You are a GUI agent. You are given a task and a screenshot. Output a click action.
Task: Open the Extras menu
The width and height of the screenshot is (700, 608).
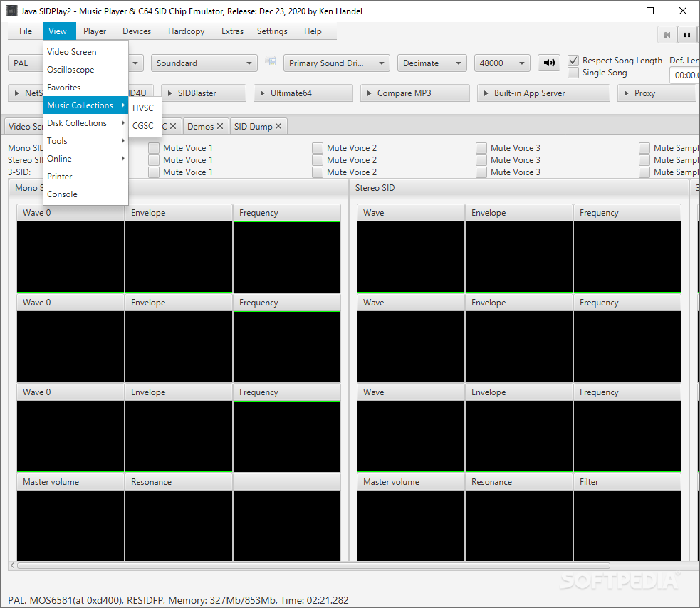pos(232,31)
